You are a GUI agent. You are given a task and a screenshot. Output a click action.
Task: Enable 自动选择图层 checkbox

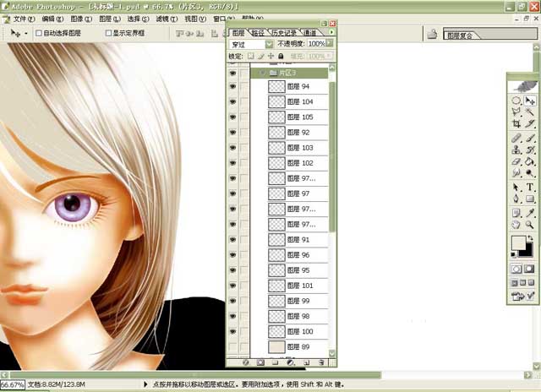click(x=39, y=33)
